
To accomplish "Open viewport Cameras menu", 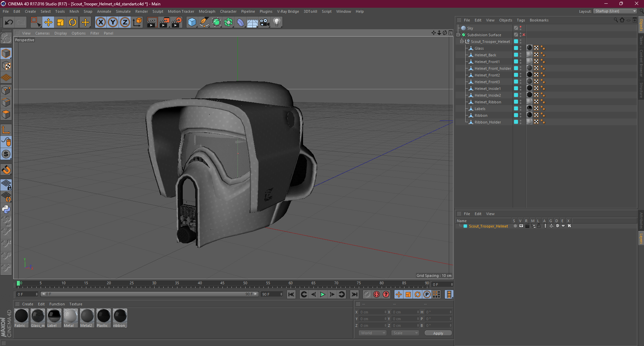I will coord(42,33).
